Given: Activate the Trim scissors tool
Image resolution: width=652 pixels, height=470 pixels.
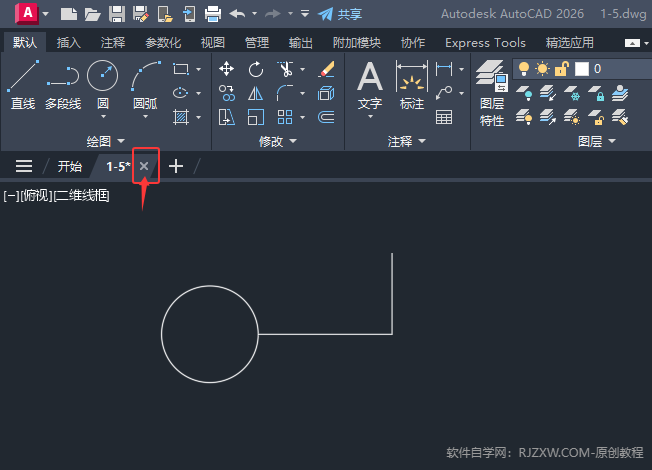Looking at the screenshot, I should (285, 69).
